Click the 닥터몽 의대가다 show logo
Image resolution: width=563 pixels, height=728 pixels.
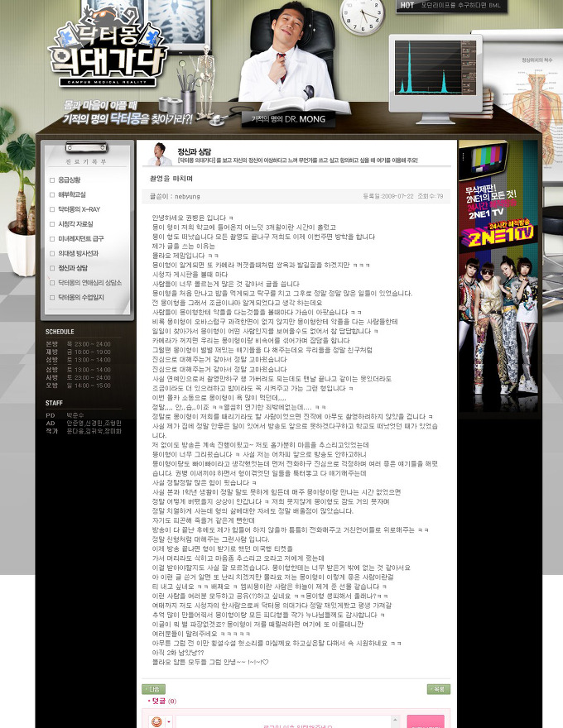(108, 51)
